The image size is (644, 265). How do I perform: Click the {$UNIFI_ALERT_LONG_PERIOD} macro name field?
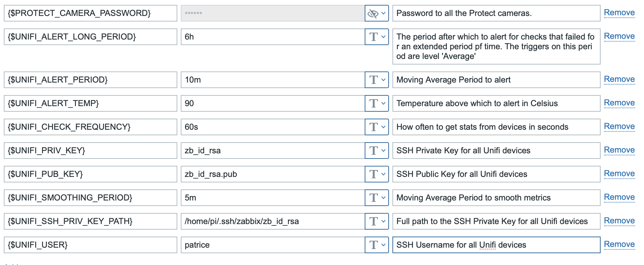coord(91,37)
